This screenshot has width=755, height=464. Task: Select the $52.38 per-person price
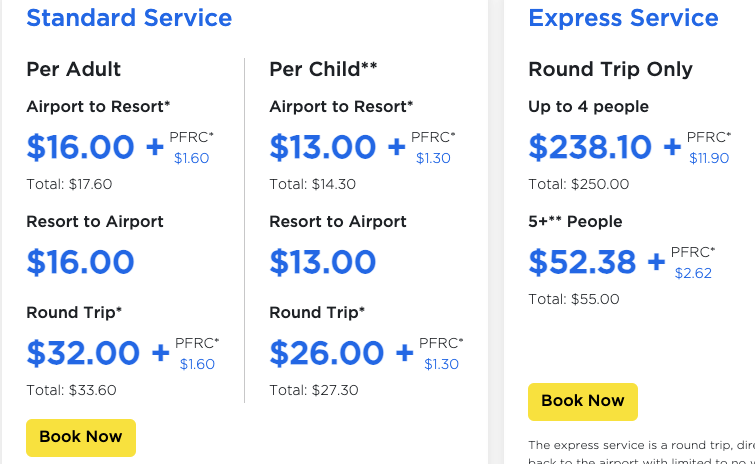click(x=582, y=262)
